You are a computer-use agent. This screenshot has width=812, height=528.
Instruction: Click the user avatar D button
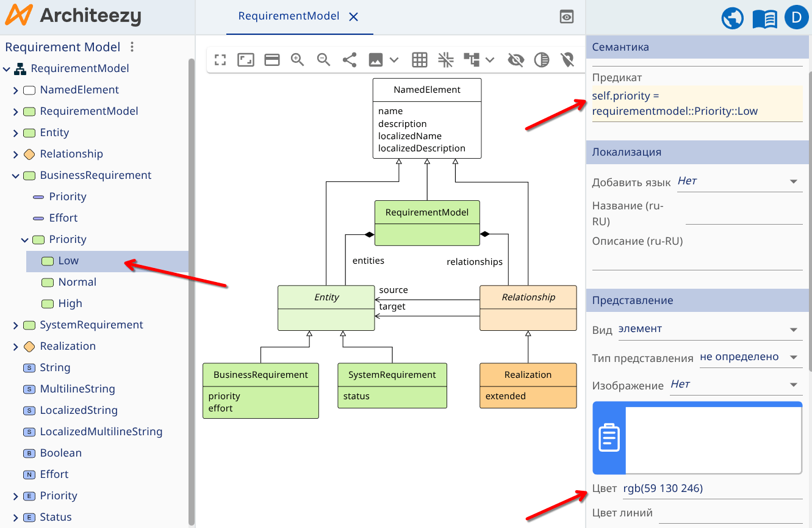pyautogui.click(x=796, y=18)
